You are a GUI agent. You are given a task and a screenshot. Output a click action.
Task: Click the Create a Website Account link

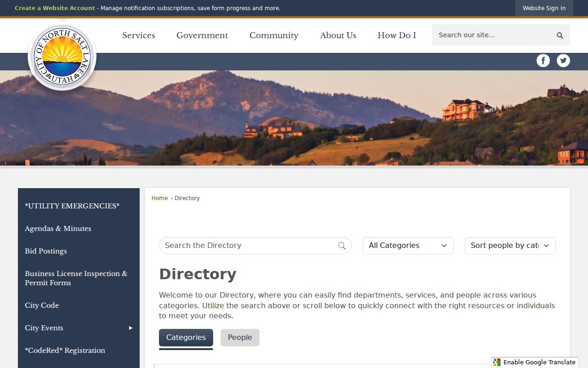tap(55, 8)
